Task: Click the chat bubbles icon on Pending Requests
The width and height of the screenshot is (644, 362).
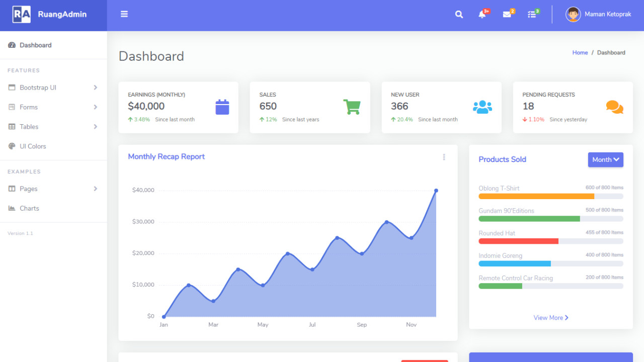Action: (614, 107)
